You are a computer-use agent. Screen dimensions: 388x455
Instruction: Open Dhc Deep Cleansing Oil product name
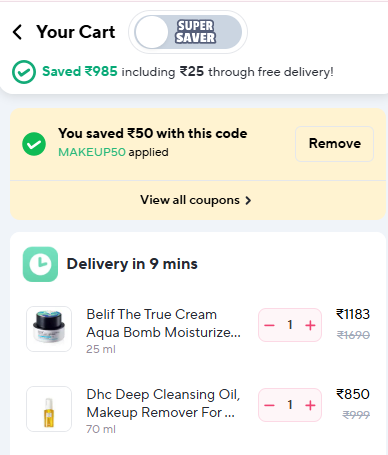pyautogui.click(x=163, y=403)
